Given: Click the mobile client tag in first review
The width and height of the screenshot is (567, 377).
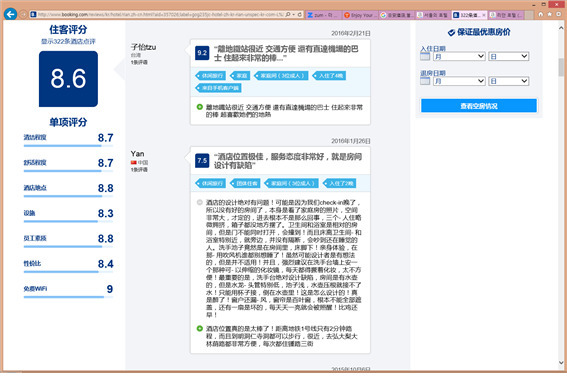Looking at the screenshot, I should coord(218,88).
